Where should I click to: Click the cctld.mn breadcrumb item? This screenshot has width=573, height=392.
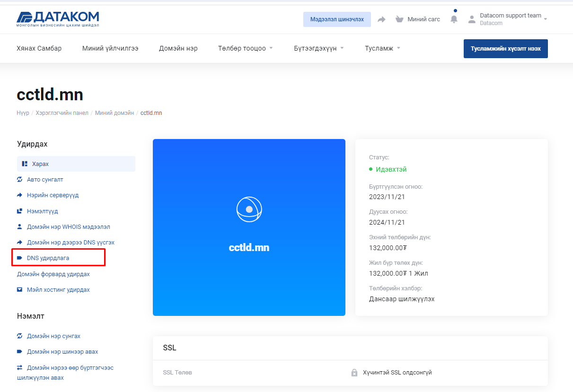tap(151, 113)
